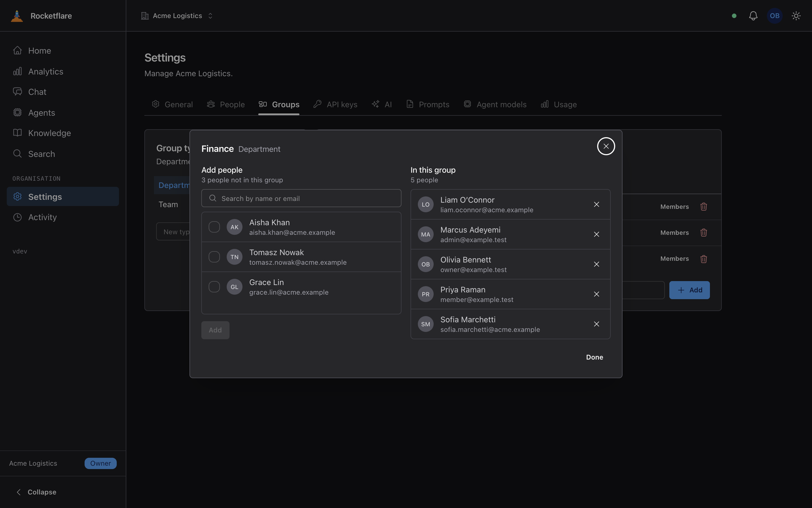Select the checkbox for Grace Lin
812x508 pixels.
coord(214,286)
